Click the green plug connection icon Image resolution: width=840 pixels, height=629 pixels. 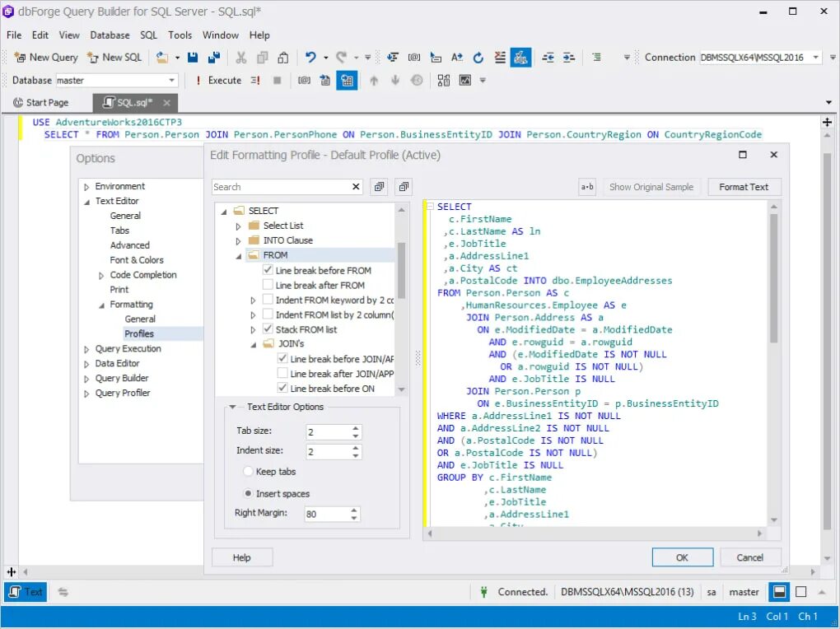coord(483,591)
